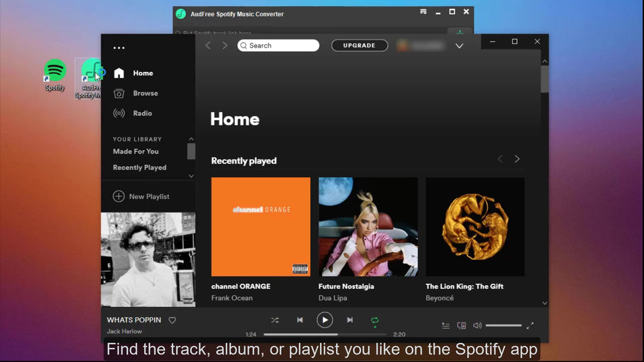The width and height of the screenshot is (644, 362).
Task: Click the AudFree window app logo
Action: click(x=180, y=14)
